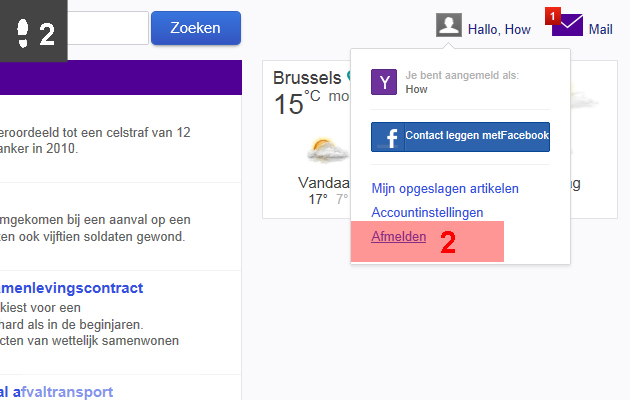The height and width of the screenshot is (400, 630).
Task: Click the partly hidden weather cloud icon
Action: click(x=583, y=97)
